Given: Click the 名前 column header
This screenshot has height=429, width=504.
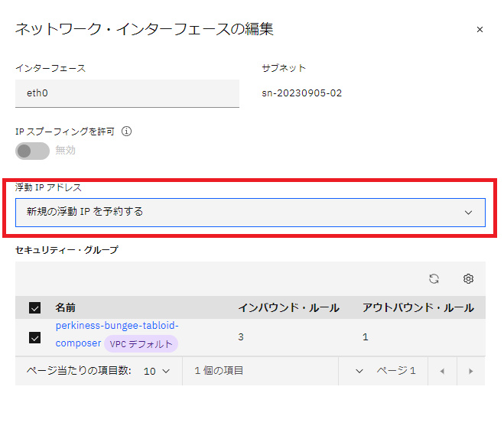Looking at the screenshot, I should [65, 307].
